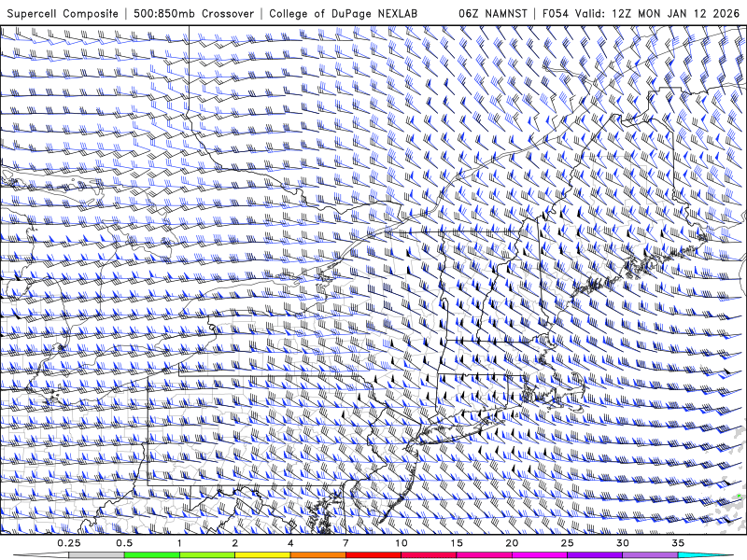Click the 'Supercell Composite' title text

(63, 13)
